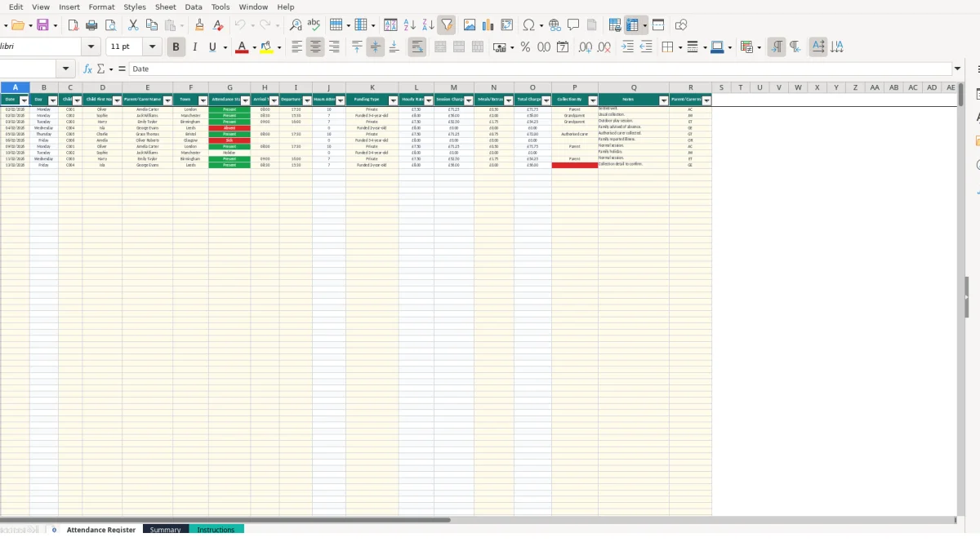Viewport: 980px width, 551px height.
Task: Toggle Align Left
Action: [297, 47]
